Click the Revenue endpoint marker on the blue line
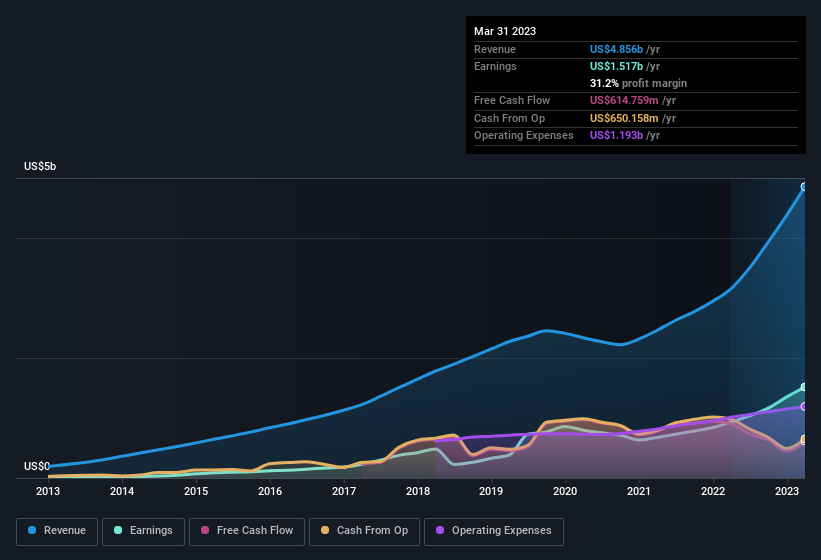 point(804,187)
